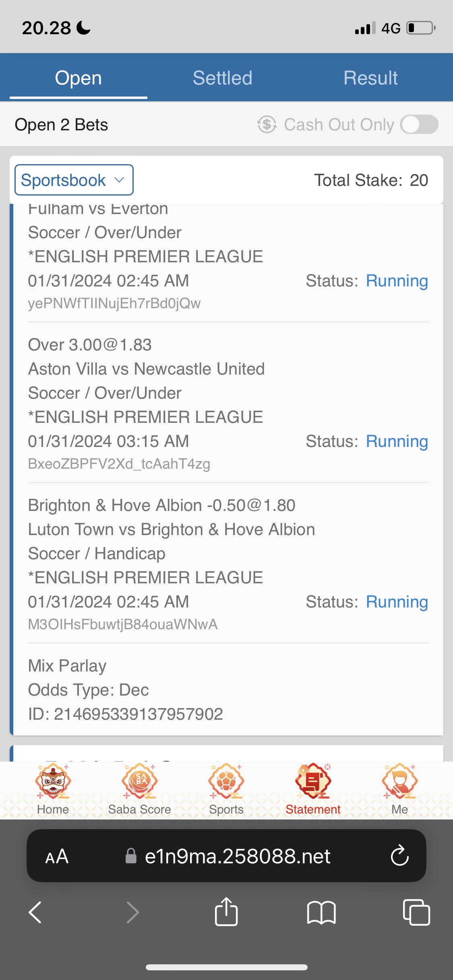Open the AA text size menu

point(57,856)
